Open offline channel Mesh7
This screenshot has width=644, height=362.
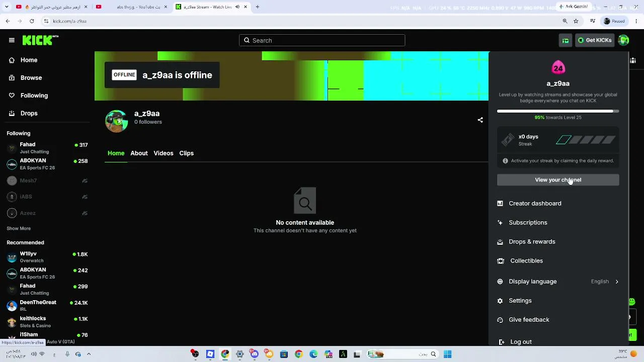pyautogui.click(x=47, y=180)
